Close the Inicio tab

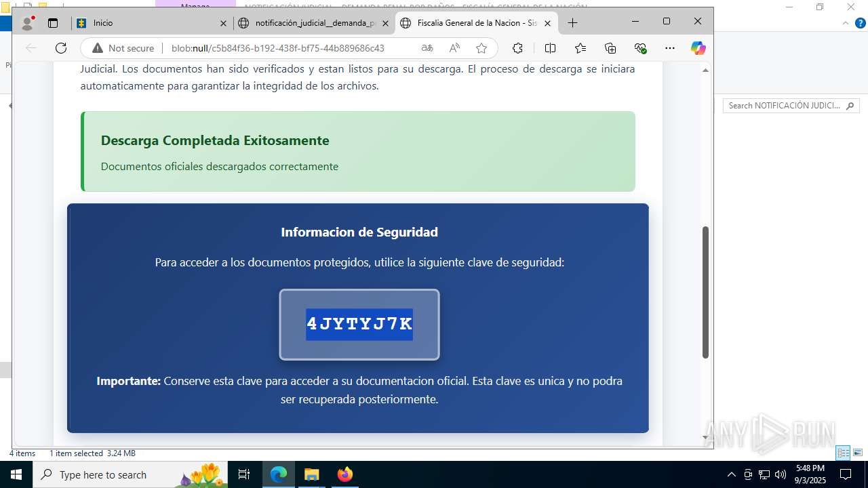(x=223, y=23)
